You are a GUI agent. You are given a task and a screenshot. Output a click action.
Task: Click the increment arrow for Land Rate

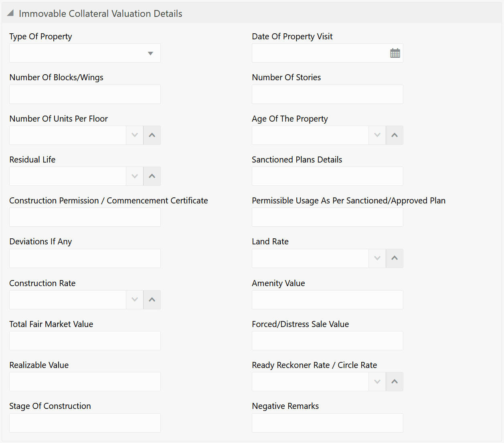click(394, 258)
